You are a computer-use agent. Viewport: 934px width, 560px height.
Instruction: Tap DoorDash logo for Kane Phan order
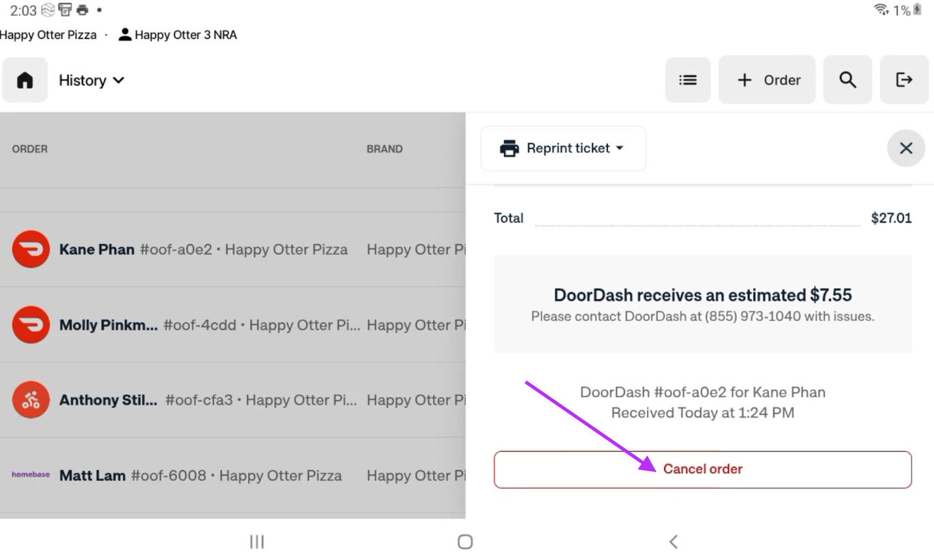click(31, 249)
